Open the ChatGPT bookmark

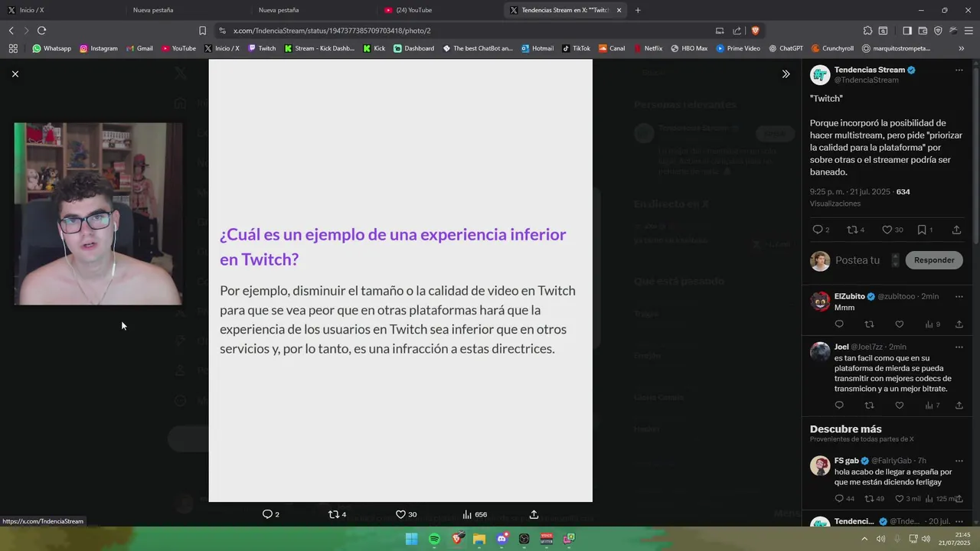click(x=786, y=48)
